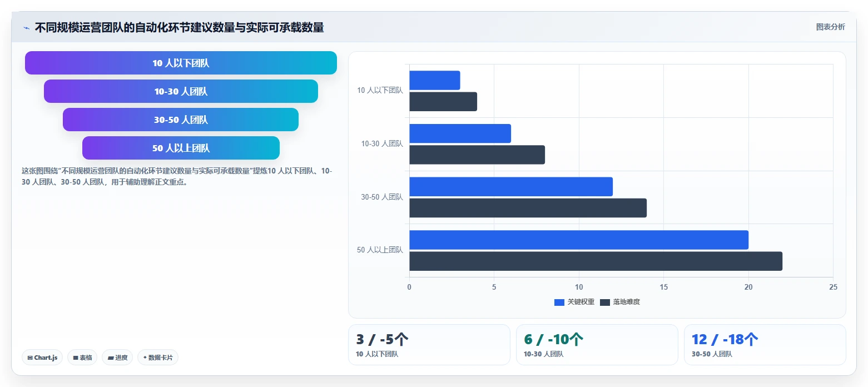Click the dark bar for 50 人以上团队
Viewport: 868px width, 387px height.
pos(596,261)
